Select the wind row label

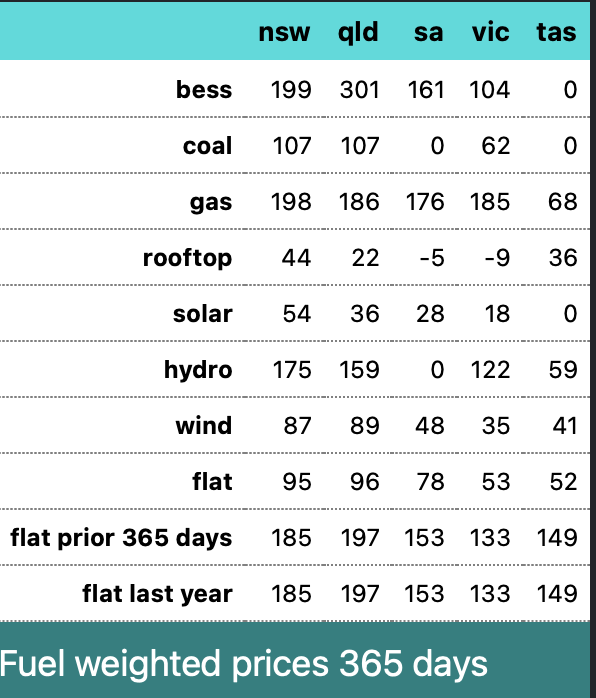point(204,426)
